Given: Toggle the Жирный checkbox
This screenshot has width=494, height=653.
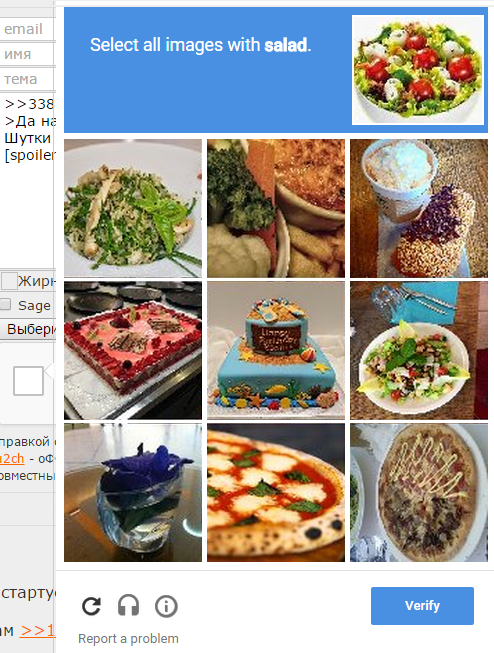Looking at the screenshot, I should click(x=8, y=281).
